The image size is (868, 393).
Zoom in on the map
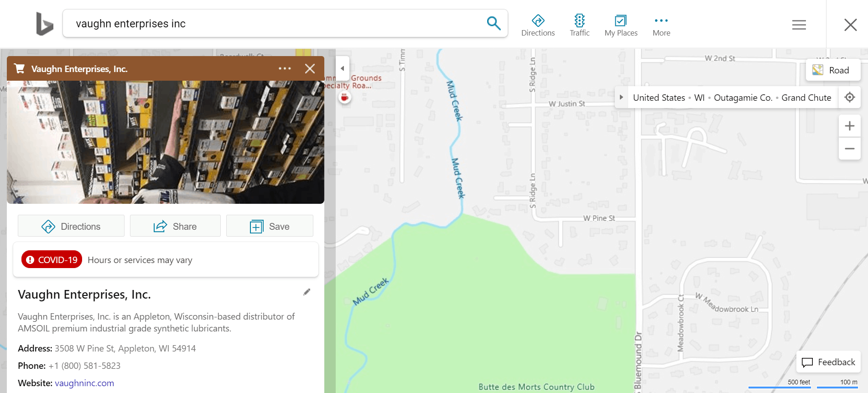pyautogui.click(x=849, y=126)
